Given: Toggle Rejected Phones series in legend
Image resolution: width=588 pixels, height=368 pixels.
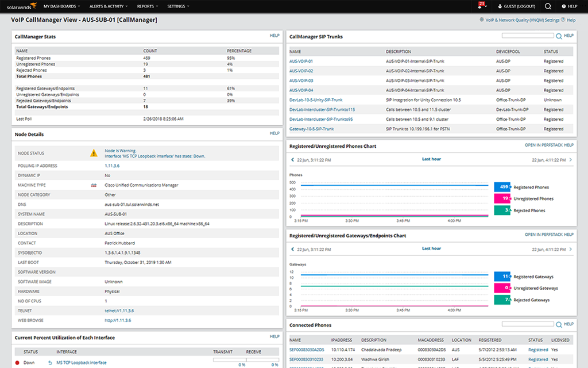Looking at the screenshot, I should 502,210.
